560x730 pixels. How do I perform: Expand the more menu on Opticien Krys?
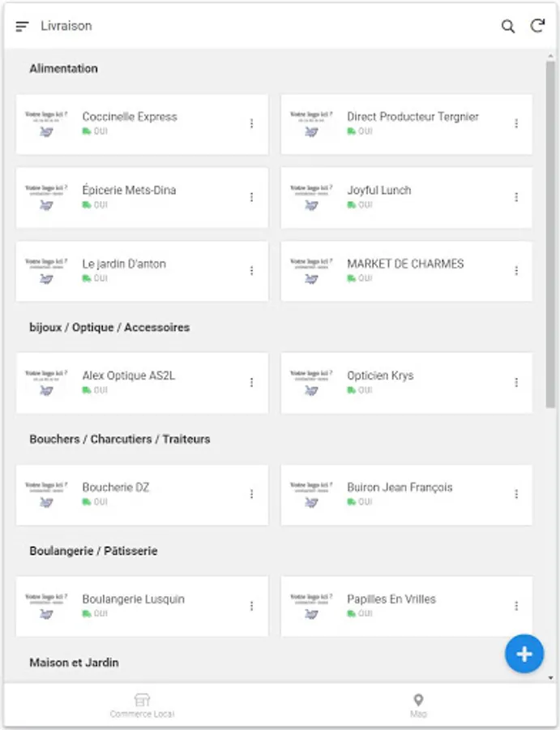pos(516,383)
